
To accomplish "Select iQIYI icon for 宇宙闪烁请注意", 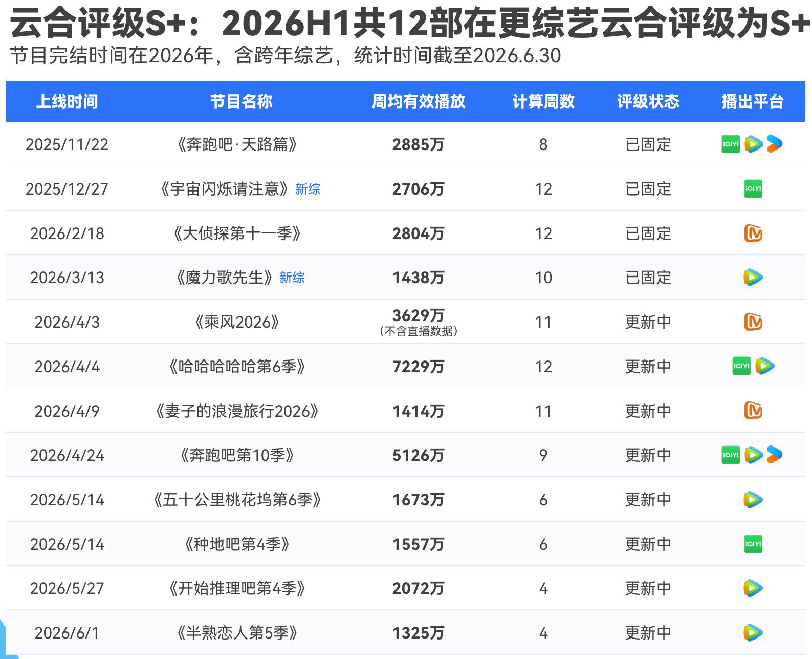I will [753, 189].
